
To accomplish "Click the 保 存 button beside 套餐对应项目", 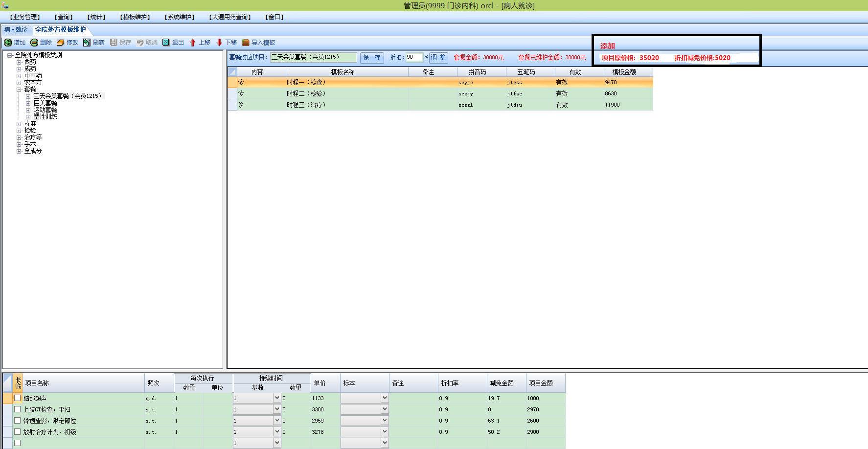I will (372, 58).
